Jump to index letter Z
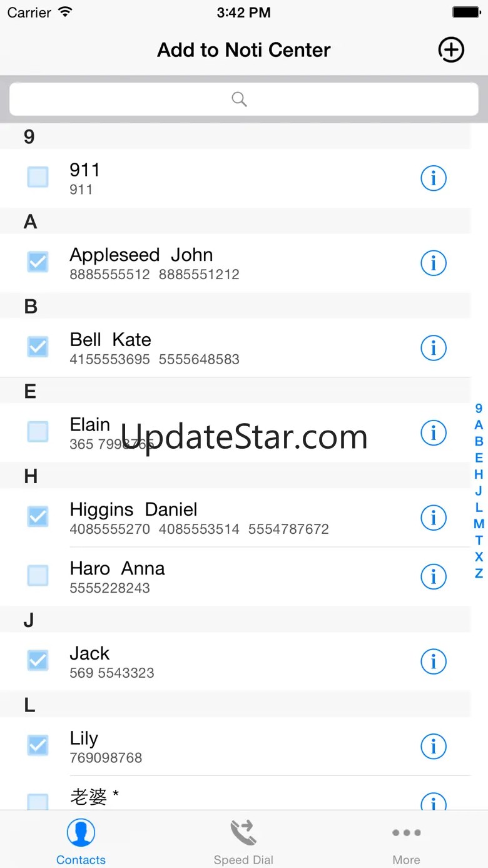The height and width of the screenshot is (868, 488). click(x=479, y=573)
